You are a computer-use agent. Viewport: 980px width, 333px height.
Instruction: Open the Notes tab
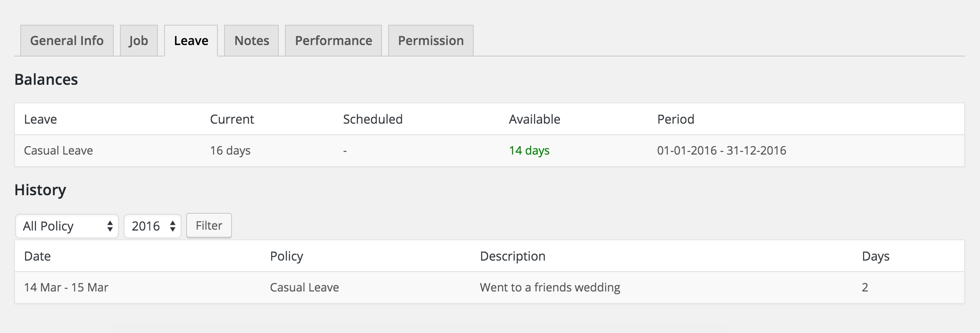[x=251, y=41]
